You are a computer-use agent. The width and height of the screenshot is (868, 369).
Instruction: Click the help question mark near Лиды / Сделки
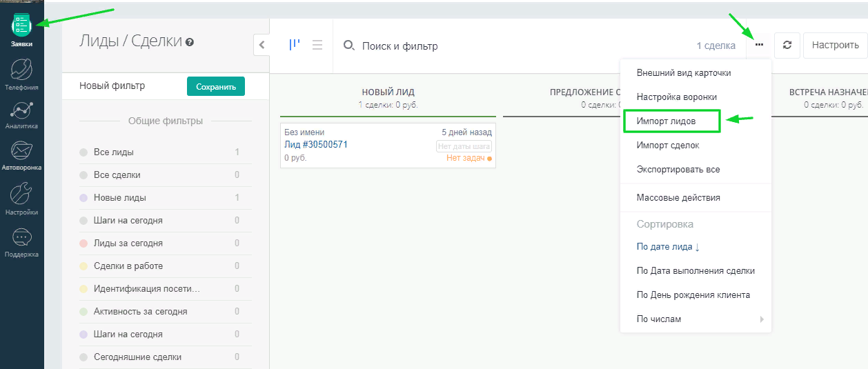(x=190, y=42)
